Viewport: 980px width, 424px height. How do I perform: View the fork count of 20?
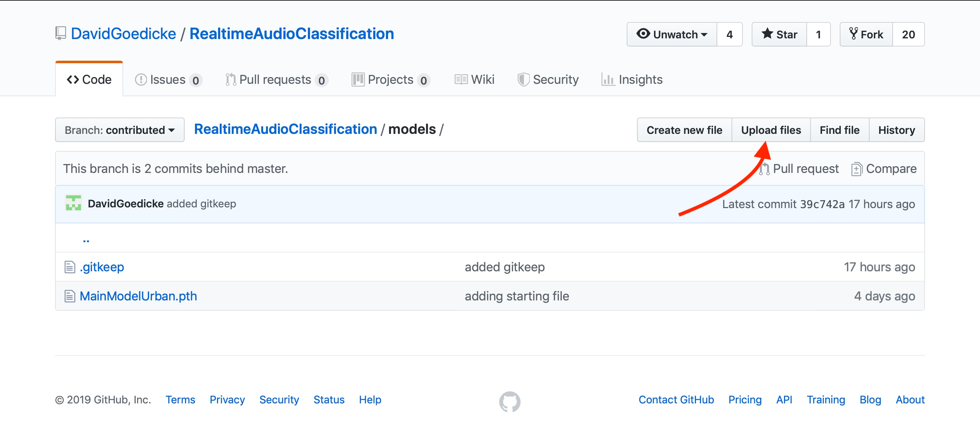(x=908, y=35)
